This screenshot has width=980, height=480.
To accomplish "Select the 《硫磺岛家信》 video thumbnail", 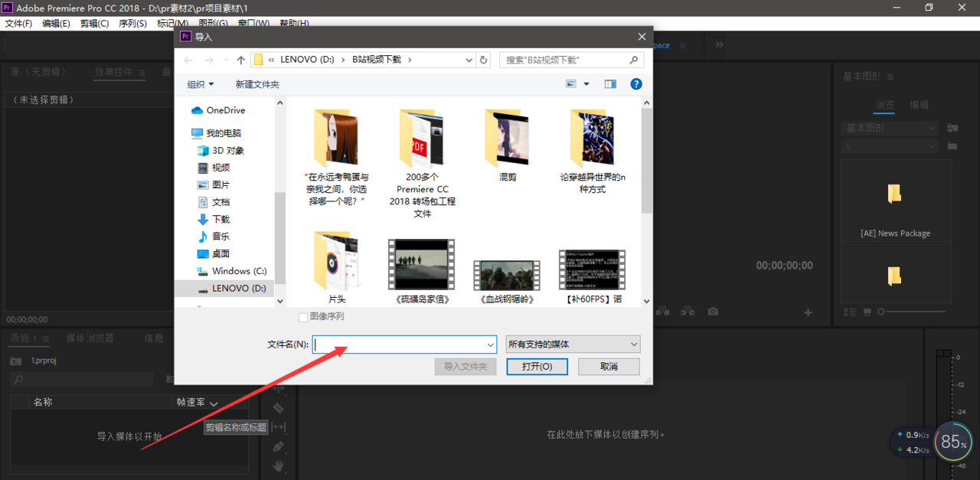I will tap(423, 264).
